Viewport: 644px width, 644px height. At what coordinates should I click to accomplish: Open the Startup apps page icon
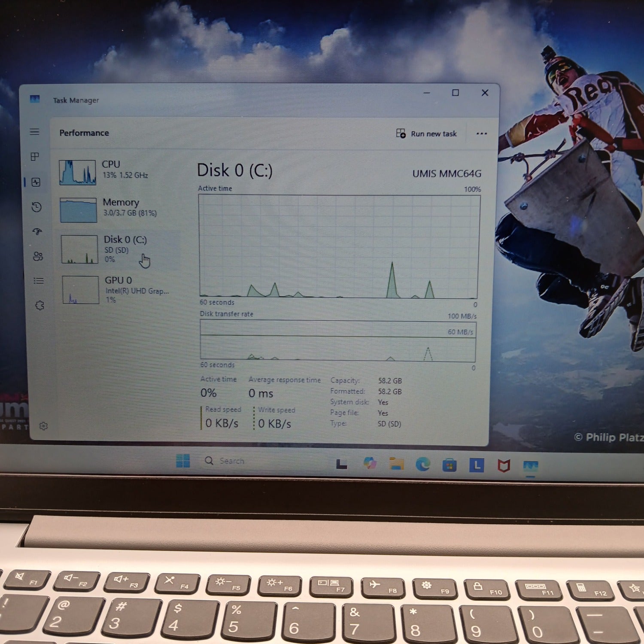coord(37,231)
